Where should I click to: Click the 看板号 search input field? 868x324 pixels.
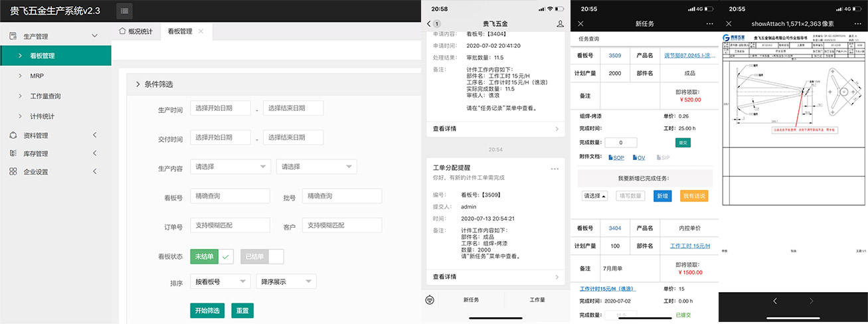(230, 196)
